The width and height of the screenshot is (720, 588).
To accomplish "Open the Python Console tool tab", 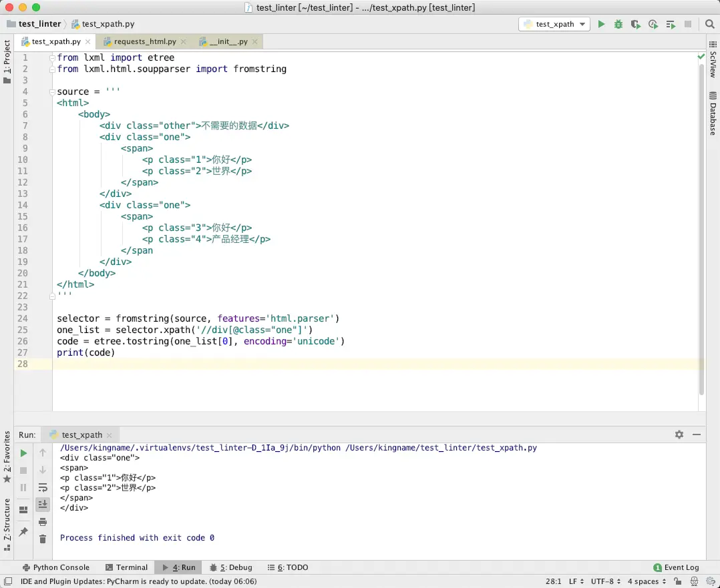I will pos(56,567).
